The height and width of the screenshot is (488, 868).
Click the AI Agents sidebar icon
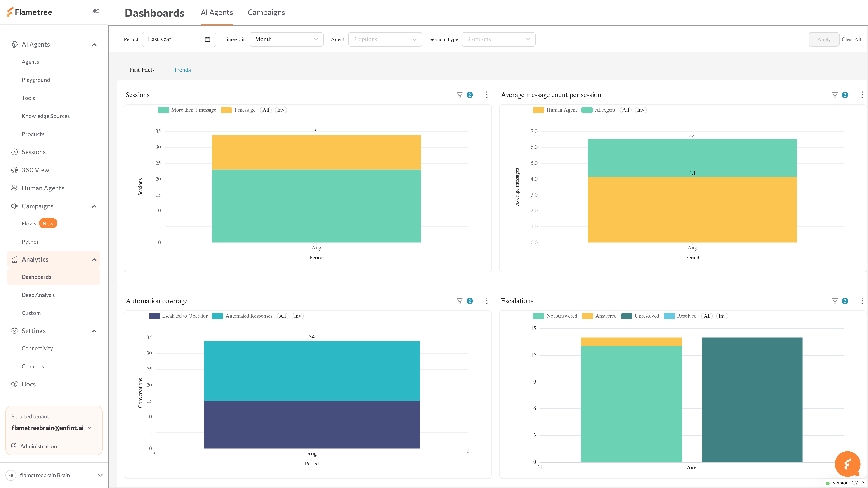[x=14, y=45]
